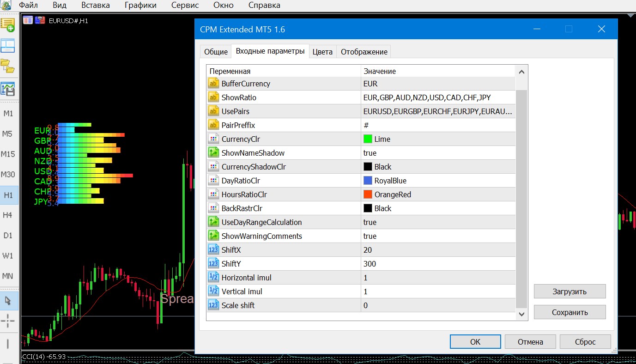Viewport: 636px width, 364px height.
Task: Switch chart to the M5 timeframe
Action: [8, 134]
